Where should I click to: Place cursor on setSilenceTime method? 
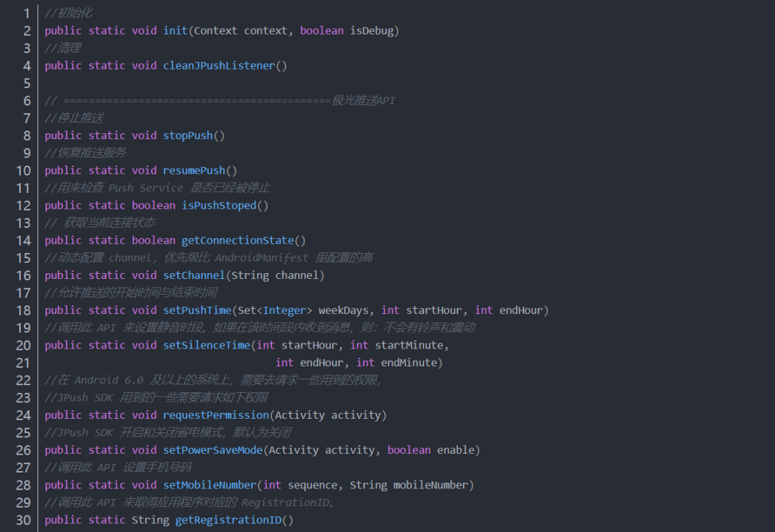(x=207, y=346)
